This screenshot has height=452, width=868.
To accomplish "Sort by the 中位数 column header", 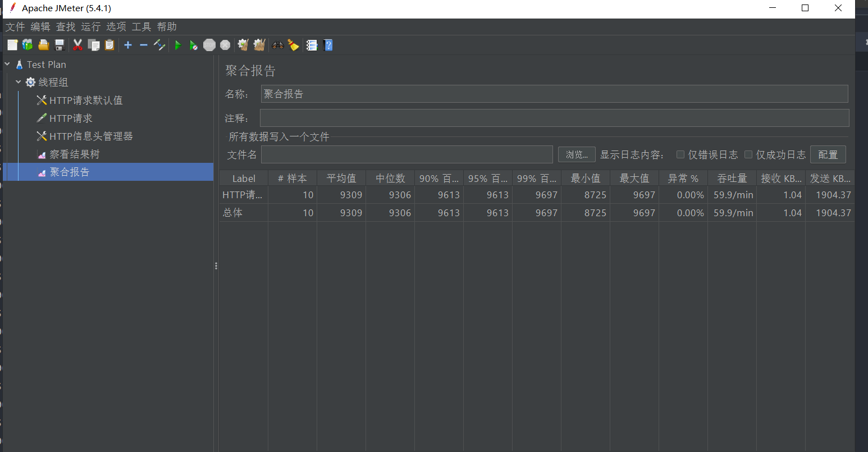I will tap(390, 178).
